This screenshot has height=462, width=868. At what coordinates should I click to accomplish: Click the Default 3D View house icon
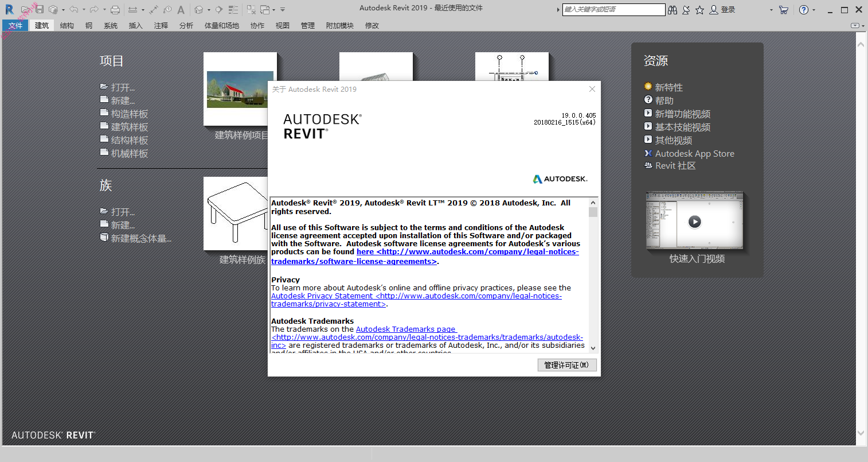[199, 10]
